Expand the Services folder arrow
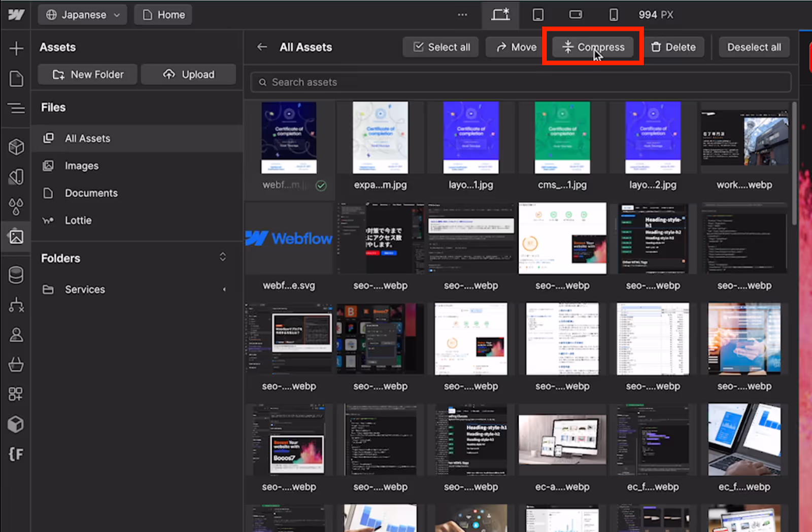 pyautogui.click(x=224, y=290)
